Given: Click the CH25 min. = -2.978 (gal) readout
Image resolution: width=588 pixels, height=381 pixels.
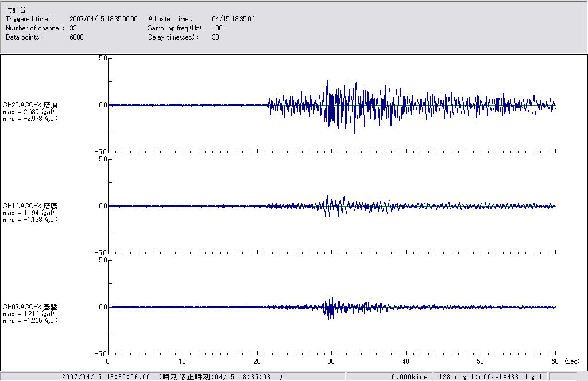Looking at the screenshot, I should click(30, 118).
